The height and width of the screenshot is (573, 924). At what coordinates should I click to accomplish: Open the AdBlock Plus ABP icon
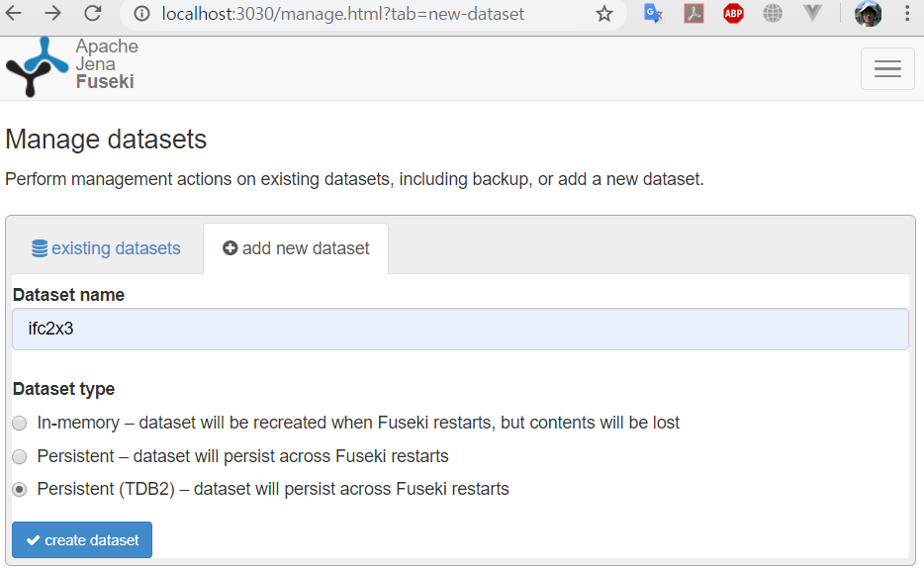733,13
